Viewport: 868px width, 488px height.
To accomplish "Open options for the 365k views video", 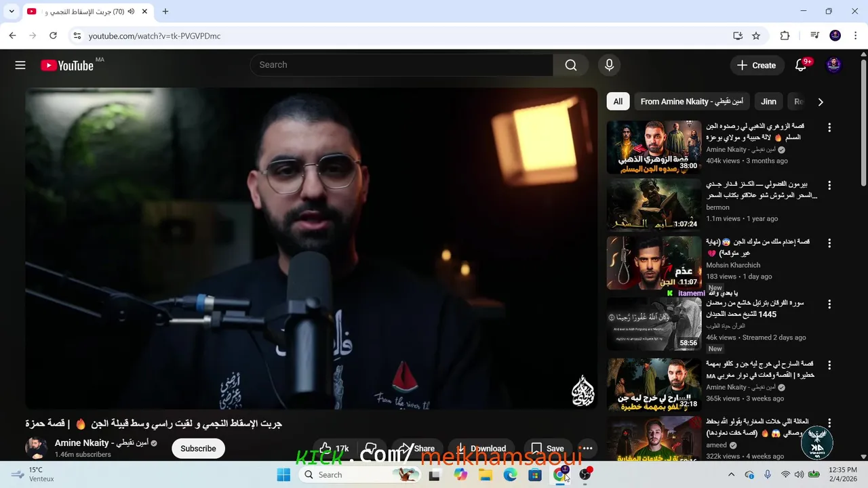I will 829,365.
